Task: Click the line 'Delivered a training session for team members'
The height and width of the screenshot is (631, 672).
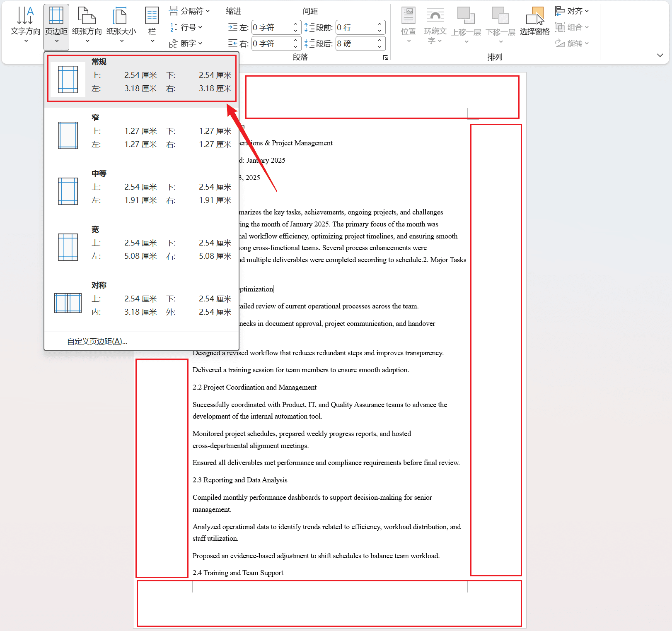Action: point(301,370)
